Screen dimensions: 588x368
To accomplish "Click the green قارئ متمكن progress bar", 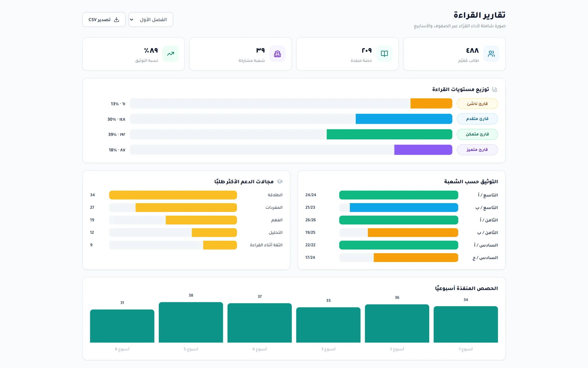I will tap(389, 134).
